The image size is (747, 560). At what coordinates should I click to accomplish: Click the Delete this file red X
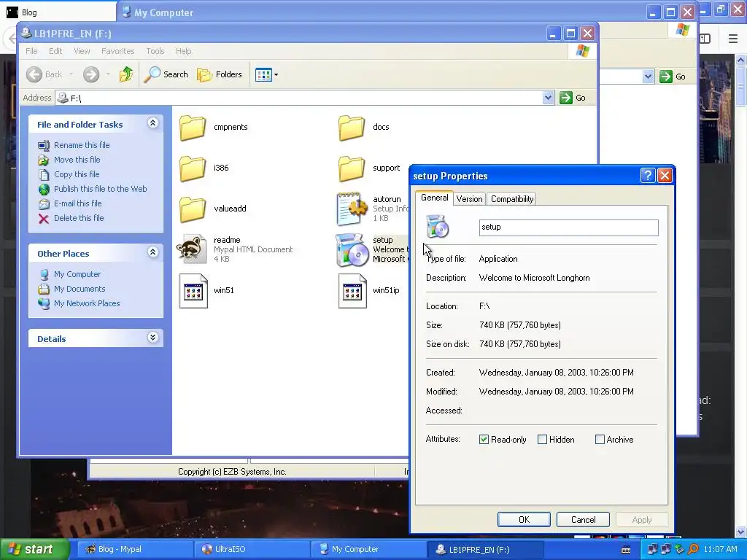tap(44, 219)
